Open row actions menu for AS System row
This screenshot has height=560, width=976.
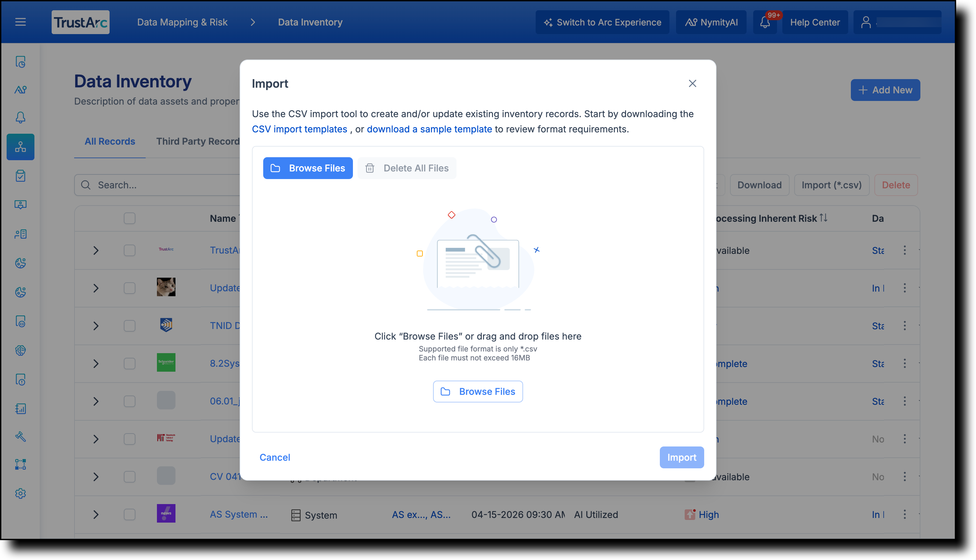point(904,514)
